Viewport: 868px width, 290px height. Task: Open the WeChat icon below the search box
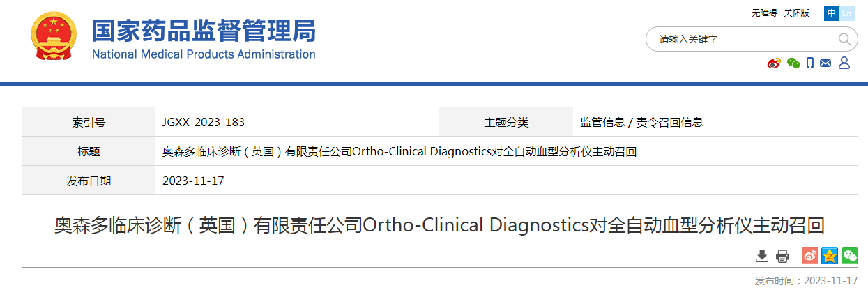[793, 63]
